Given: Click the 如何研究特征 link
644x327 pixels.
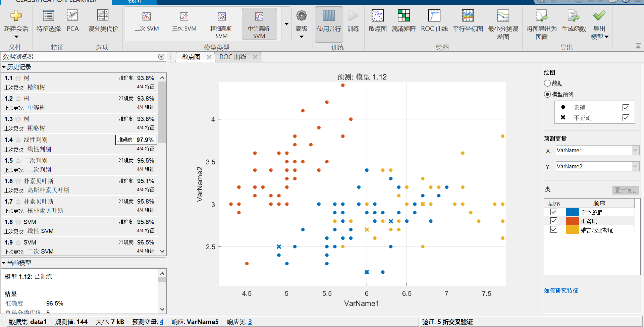Looking at the screenshot, I should pos(561,290).
